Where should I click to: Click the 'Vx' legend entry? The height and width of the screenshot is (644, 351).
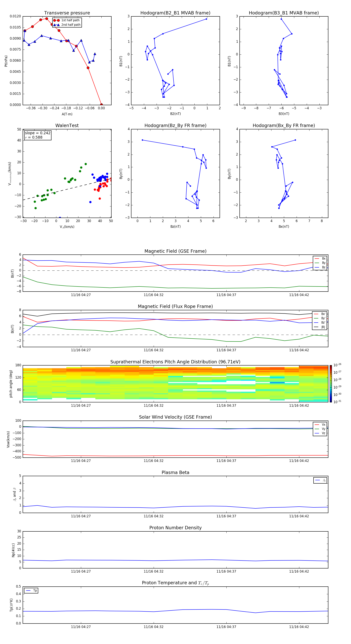[320, 424]
